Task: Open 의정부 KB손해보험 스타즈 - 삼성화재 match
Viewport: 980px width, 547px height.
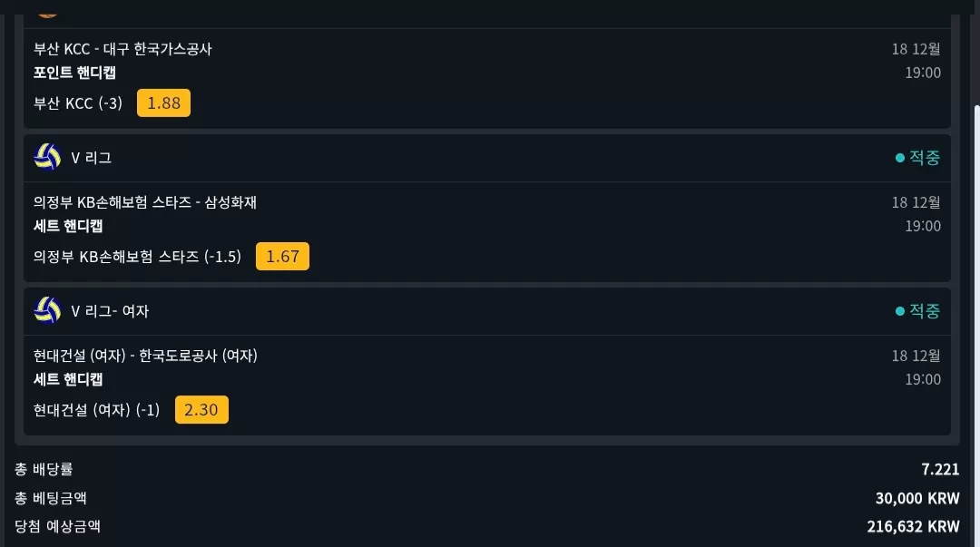Action: tap(145, 202)
